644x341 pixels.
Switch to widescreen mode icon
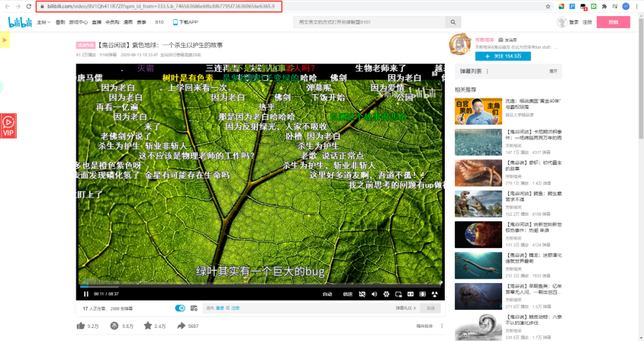[410, 294]
